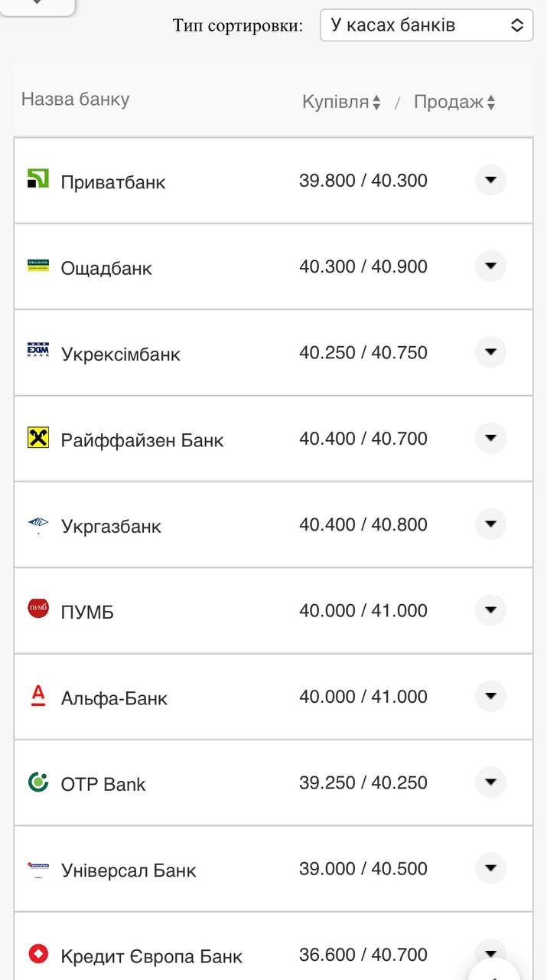Click the Укрексімбанк EXIM logo icon
Screen dimensions: 547x980
tap(38, 351)
